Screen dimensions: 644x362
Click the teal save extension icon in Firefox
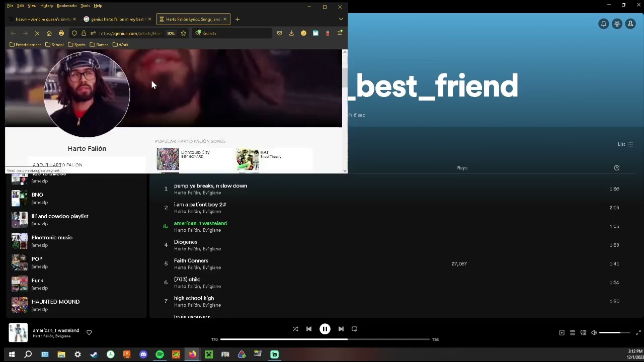(x=315, y=33)
